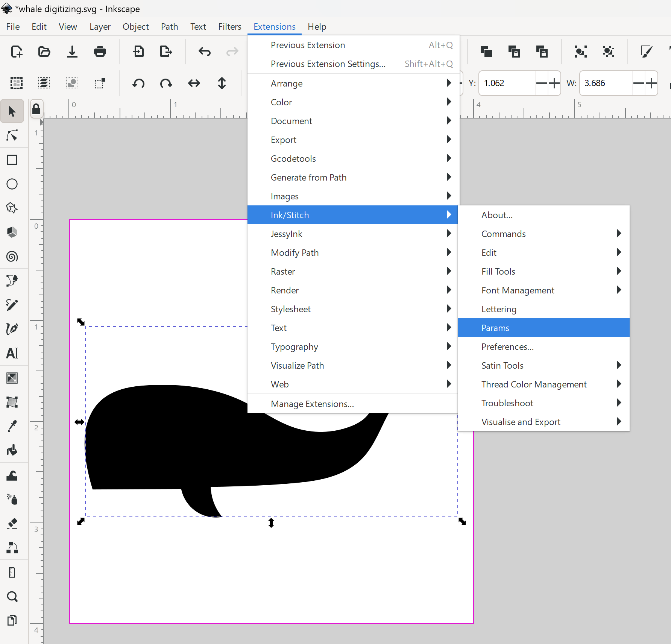Increase the Y position value

click(x=554, y=83)
